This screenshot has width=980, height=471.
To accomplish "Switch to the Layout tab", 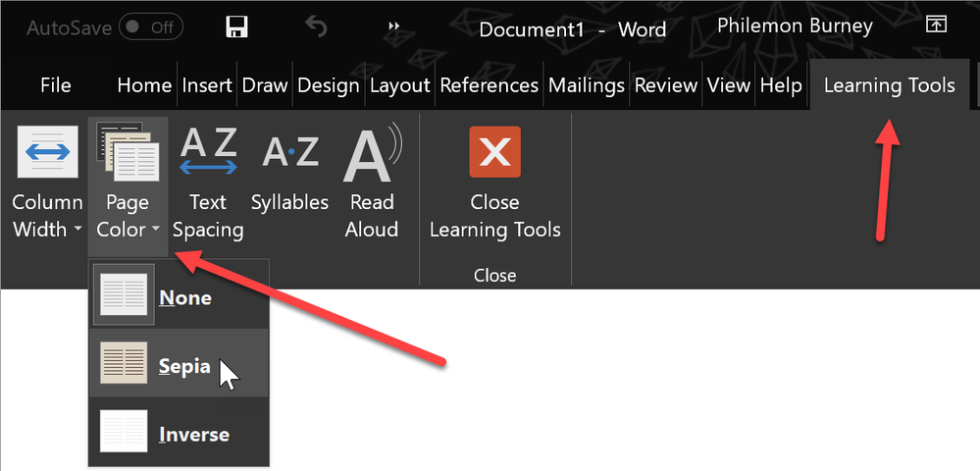I will coord(400,85).
